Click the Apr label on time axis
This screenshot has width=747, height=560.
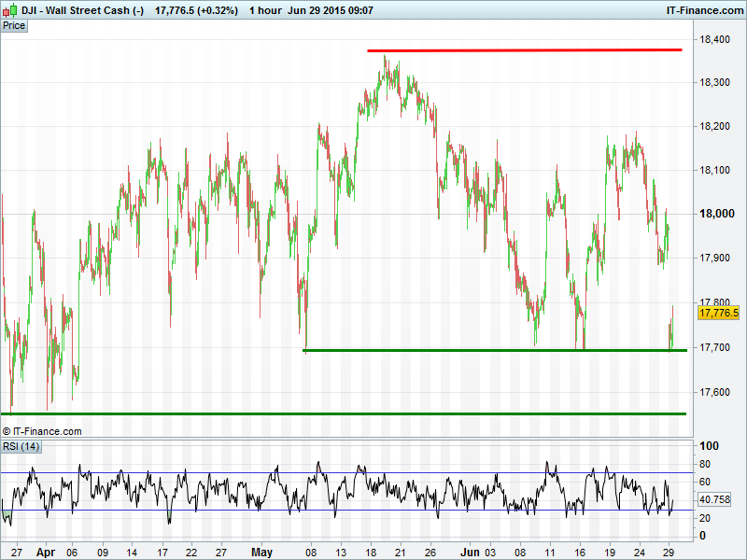[x=47, y=552]
